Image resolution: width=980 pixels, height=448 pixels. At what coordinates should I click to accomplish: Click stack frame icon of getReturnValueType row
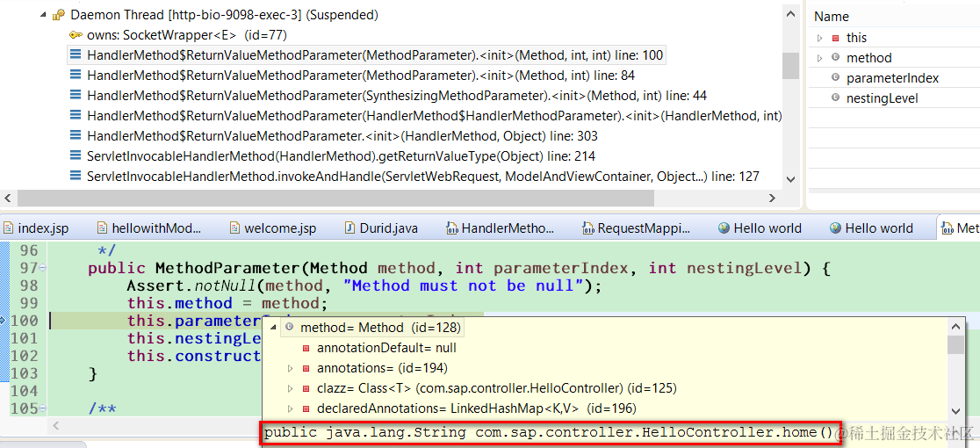pos(76,155)
